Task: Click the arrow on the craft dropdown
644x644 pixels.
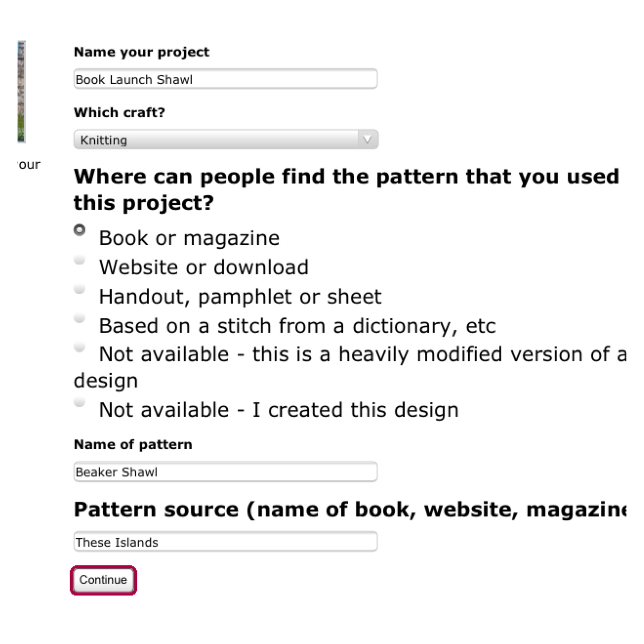Action: click(367, 140)
